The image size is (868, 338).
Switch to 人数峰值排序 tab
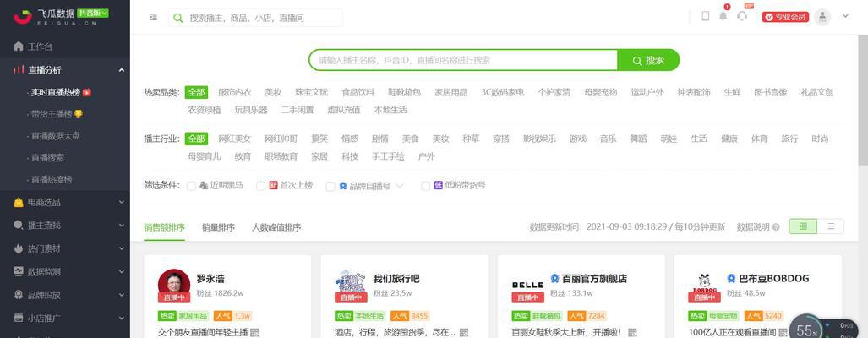[x=276, y=227]
